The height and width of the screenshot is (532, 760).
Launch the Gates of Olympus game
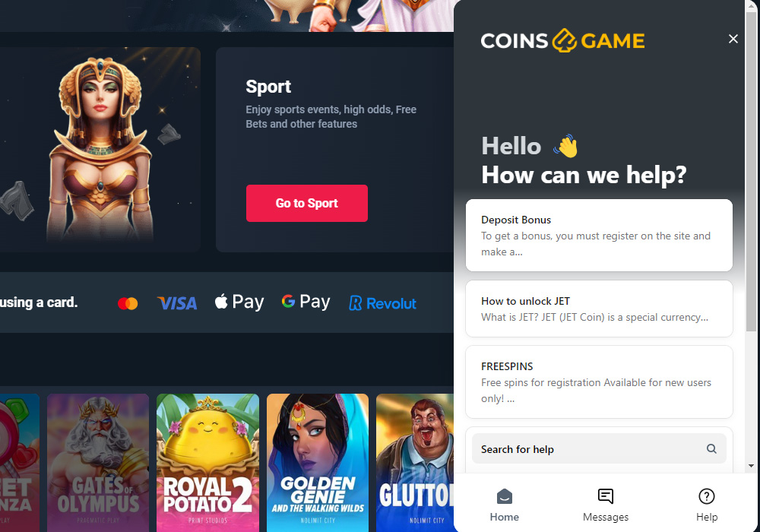point(98,463)
